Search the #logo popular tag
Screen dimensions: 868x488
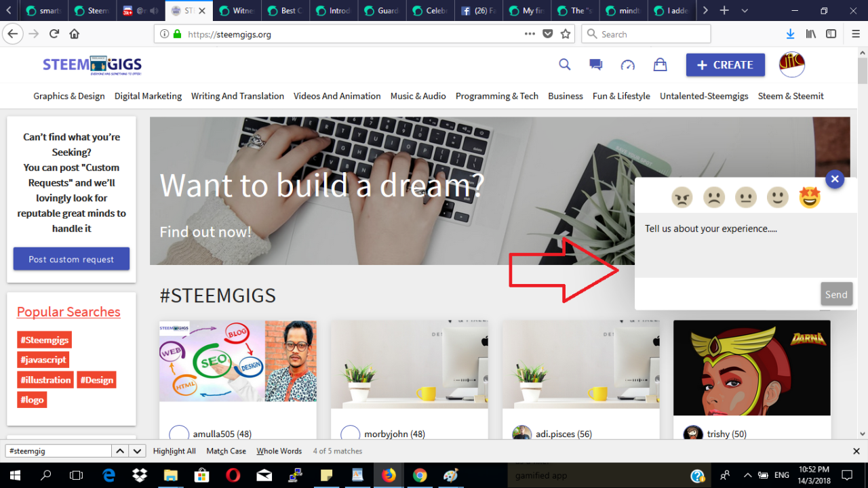32,400
